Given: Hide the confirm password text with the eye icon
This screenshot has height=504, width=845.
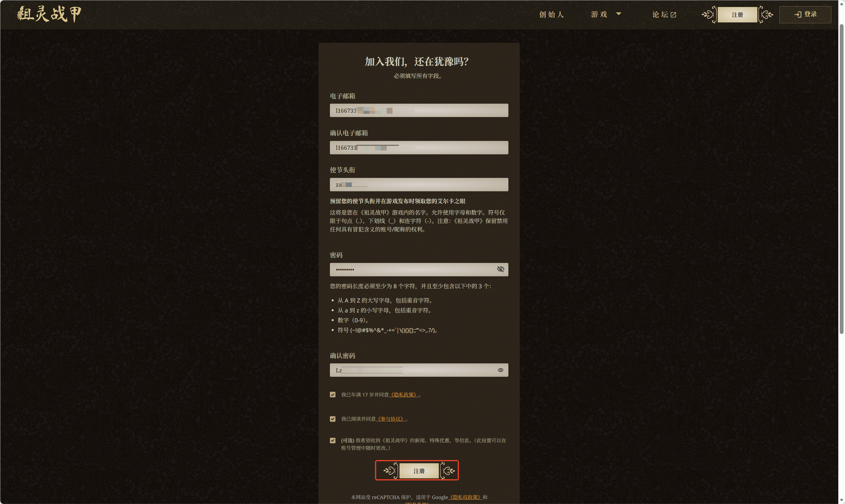Looking at the screenshot, I should 500,370.
